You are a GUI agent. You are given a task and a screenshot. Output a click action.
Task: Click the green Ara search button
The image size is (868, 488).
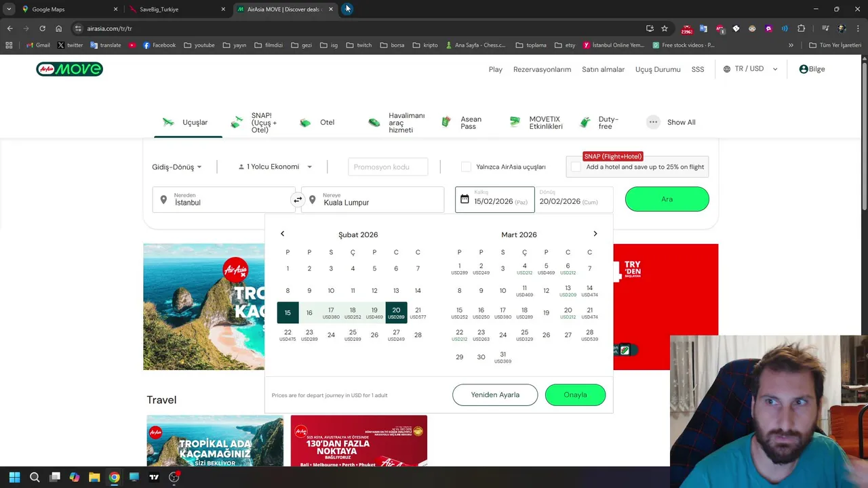667,199
